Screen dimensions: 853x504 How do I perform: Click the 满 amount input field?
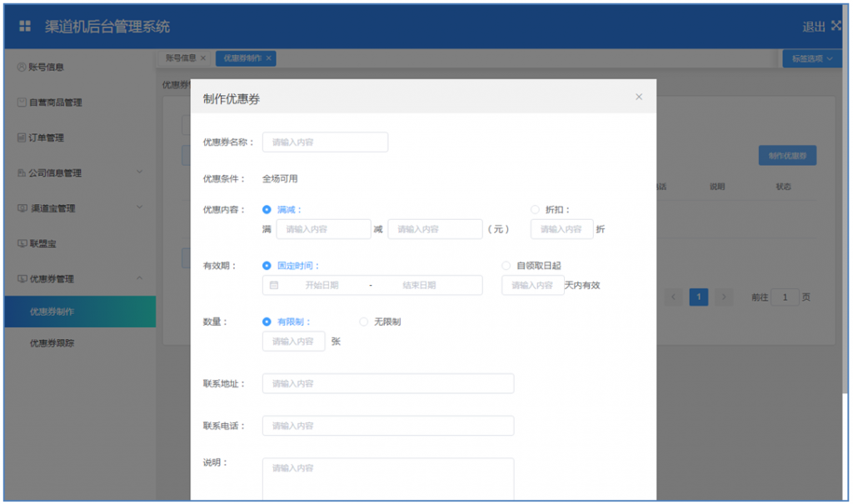[x=324, y=229]
